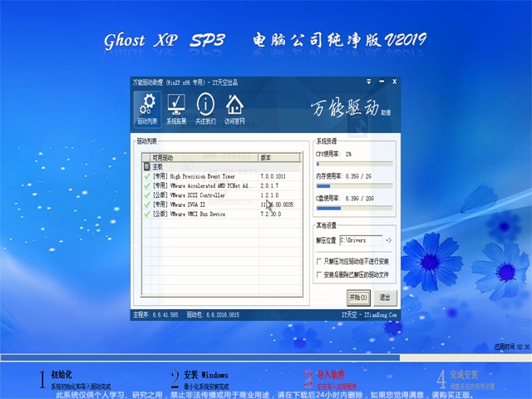Click step 4 完成安装 label

pyautogui.click(x=464, y=375)
